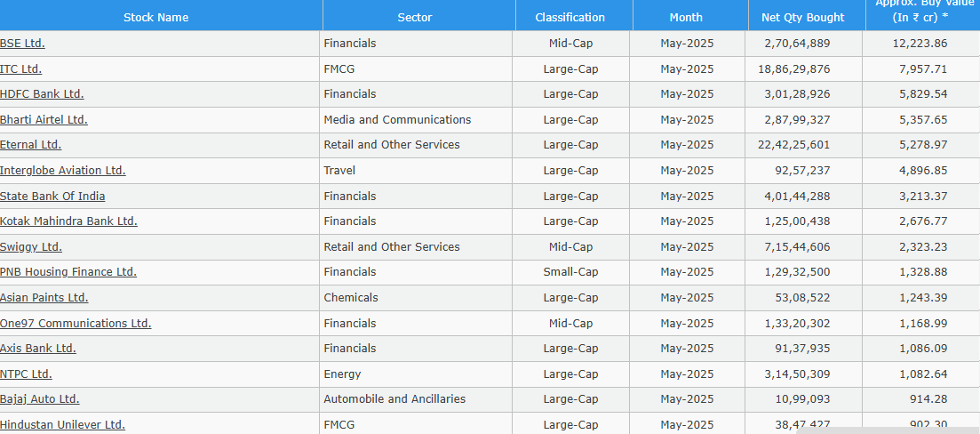The height and width of the screenshot is (434, 980).
Task: Open PNB Housing Finance Ltd. link
Action: [68, 272]
